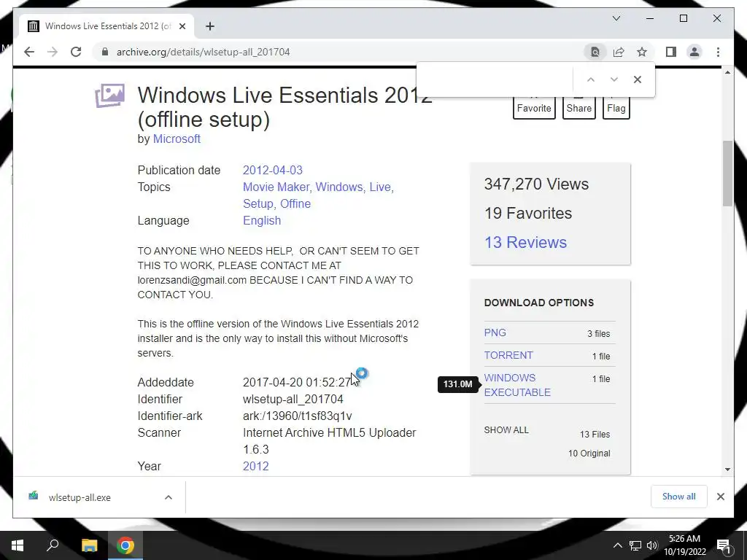Click the Flag button
This screenshot has width=747, height=560.
coord(616,108)
